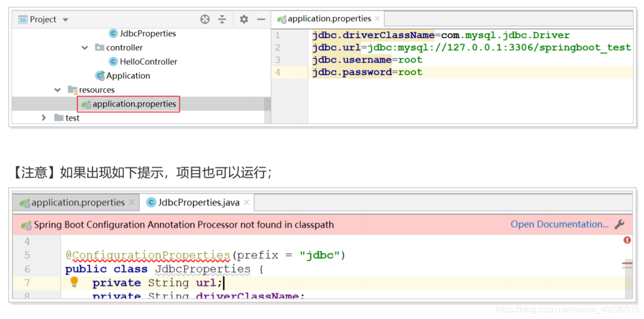Expand the test folder arrow
This screenshot has width=644, height=319.
click(44, 118)
